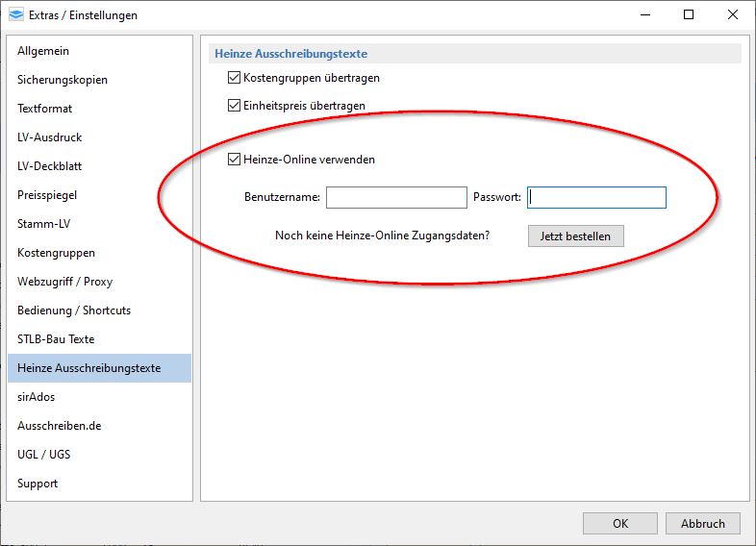Image resolution: width=756 pixels, height=546 pixels.
Task: Open the Allgemein settings page
Action: 99,51
